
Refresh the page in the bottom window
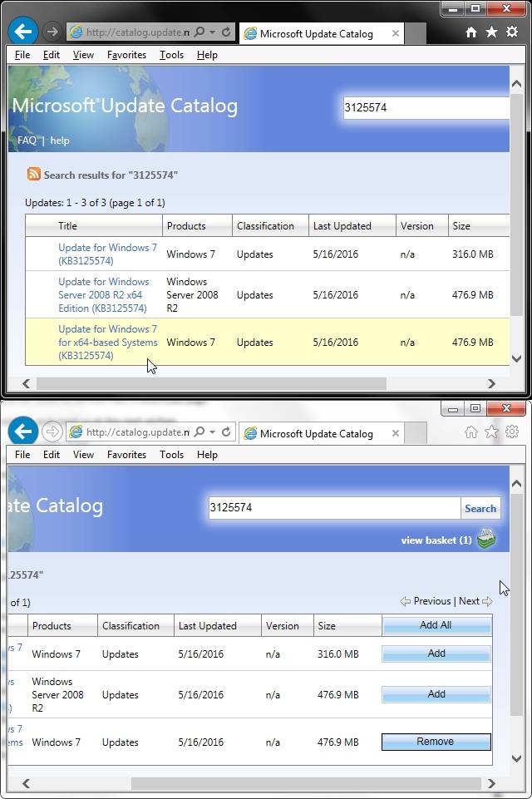point(226,432)
